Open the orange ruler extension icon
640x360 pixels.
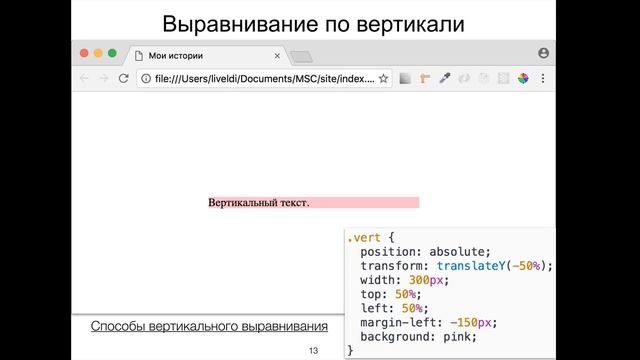425,78
